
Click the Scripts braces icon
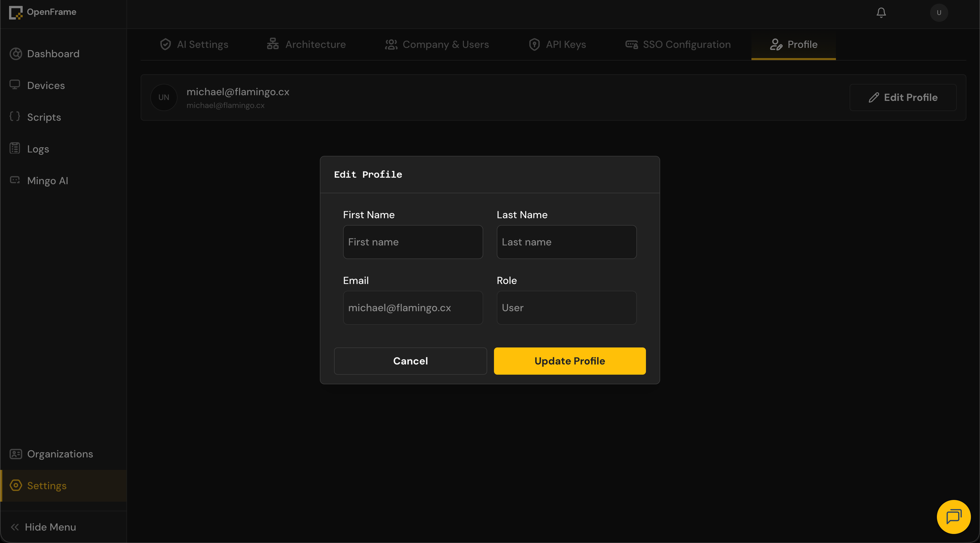click(15, 116)
